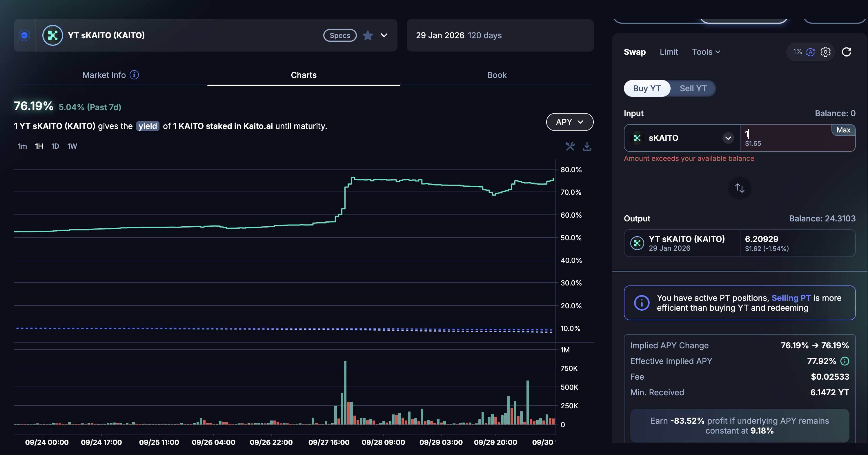Viewport: 868px width, 455px height.
Task: Expand sKAITO input token selector
Action: pyautogui.click(x=728, y=138)
